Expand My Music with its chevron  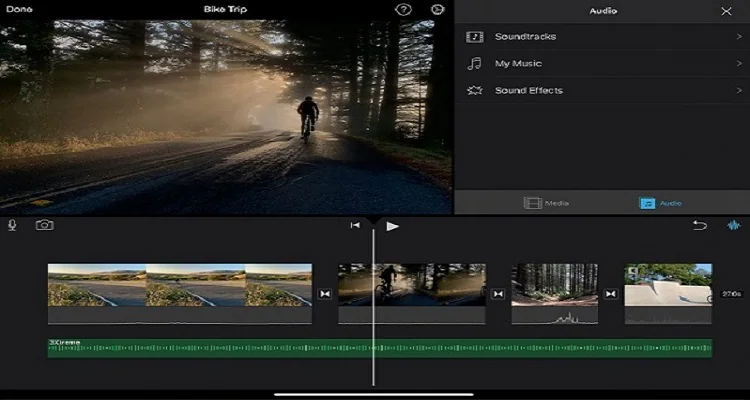click(x=739, y=63)
